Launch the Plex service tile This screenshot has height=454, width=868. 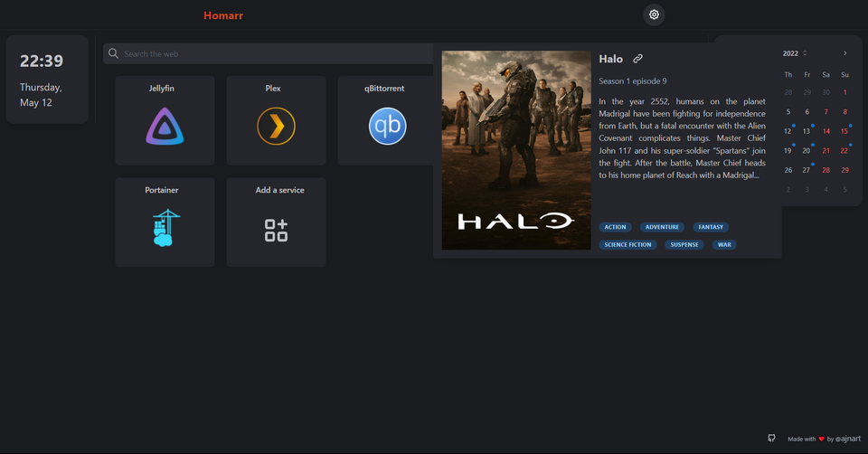pos(276,126)
